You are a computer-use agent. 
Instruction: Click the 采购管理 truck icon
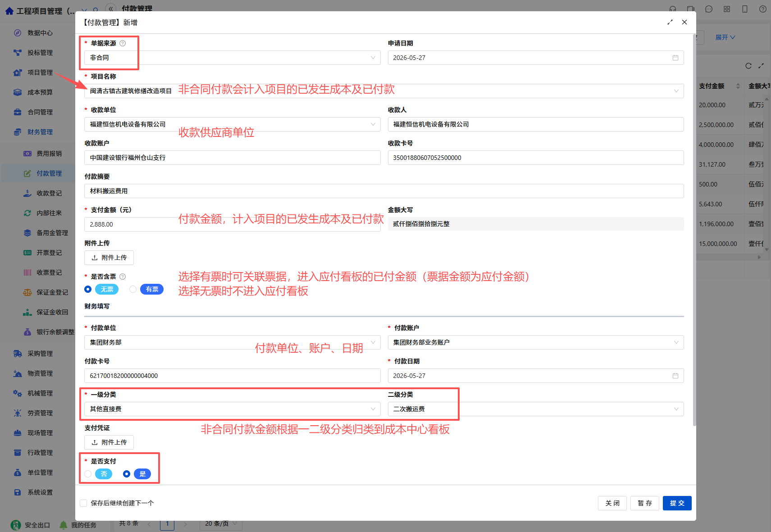18,354
